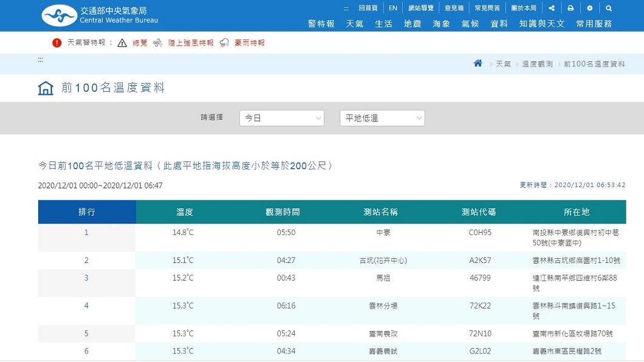Click station code C0H95
The height and width of the screenshot is (362, 644).
point(480,233)
